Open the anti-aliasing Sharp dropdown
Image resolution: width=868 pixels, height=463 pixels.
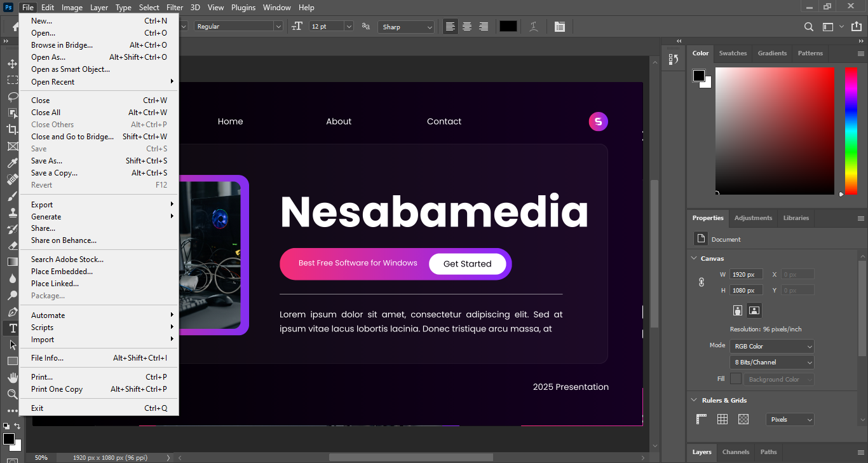pos(406,27)
